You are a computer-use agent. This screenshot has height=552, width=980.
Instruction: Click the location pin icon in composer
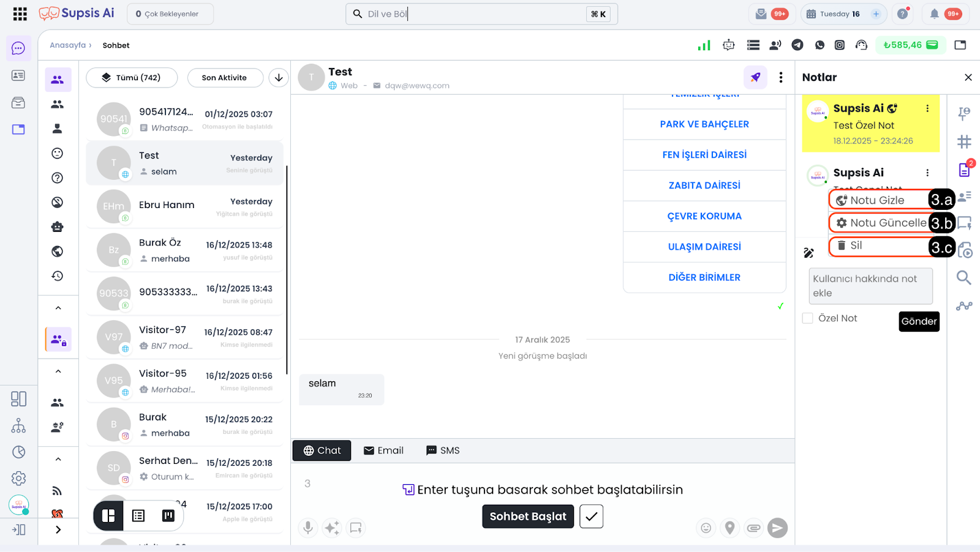coord(729,528)
